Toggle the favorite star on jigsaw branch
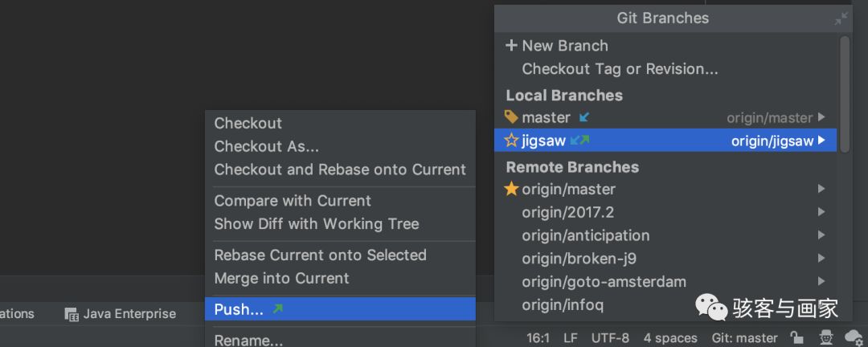 click(511, 141)
